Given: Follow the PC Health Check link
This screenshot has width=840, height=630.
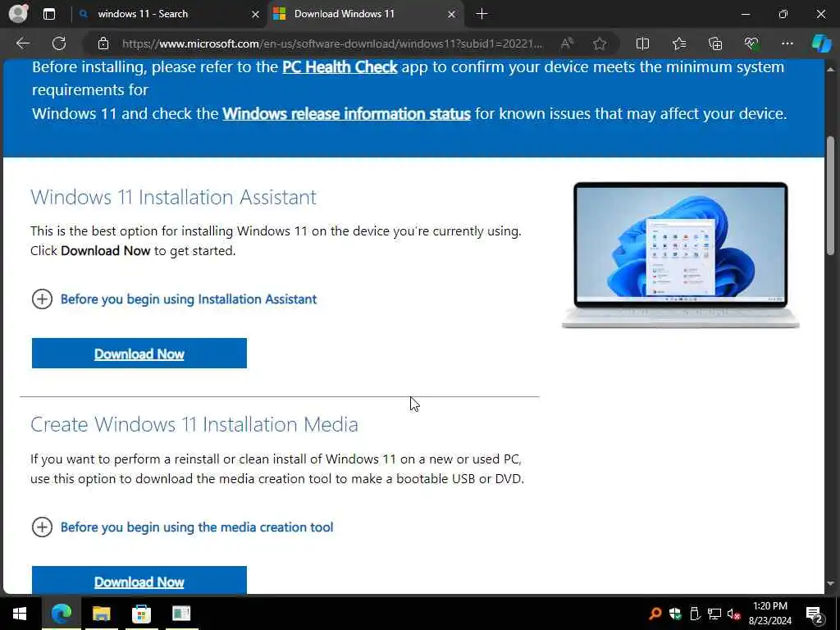Looking at the screenshot, I should pos(340,67).
